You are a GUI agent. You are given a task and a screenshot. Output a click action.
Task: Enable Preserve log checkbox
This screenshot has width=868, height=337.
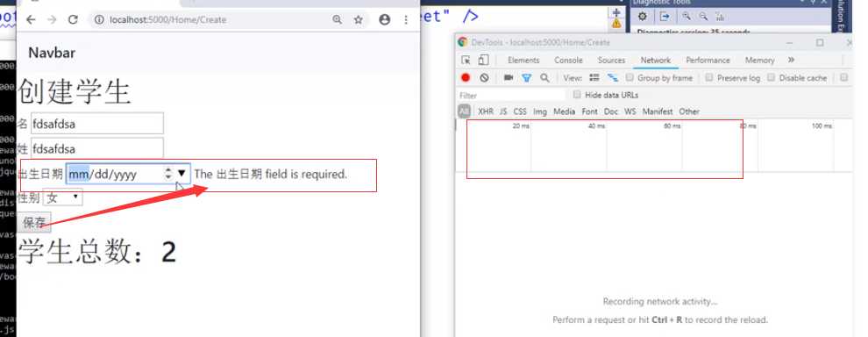click(709, 77)
